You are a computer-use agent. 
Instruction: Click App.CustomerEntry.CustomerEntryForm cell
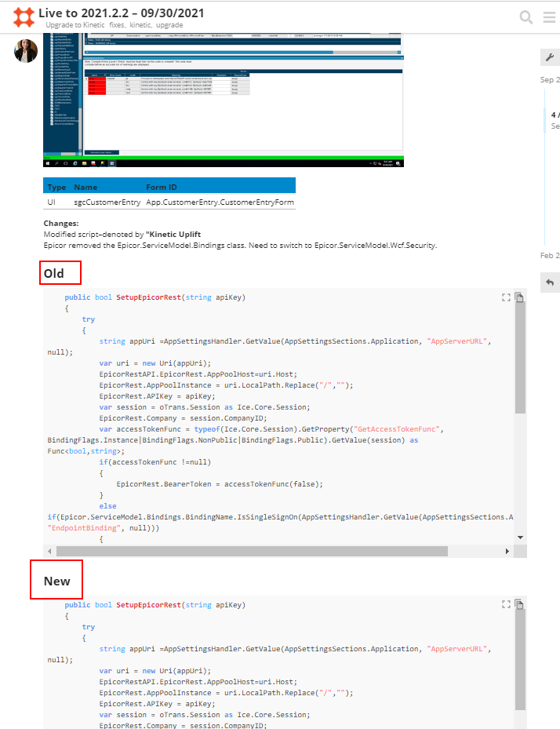[x=220, y=202]
